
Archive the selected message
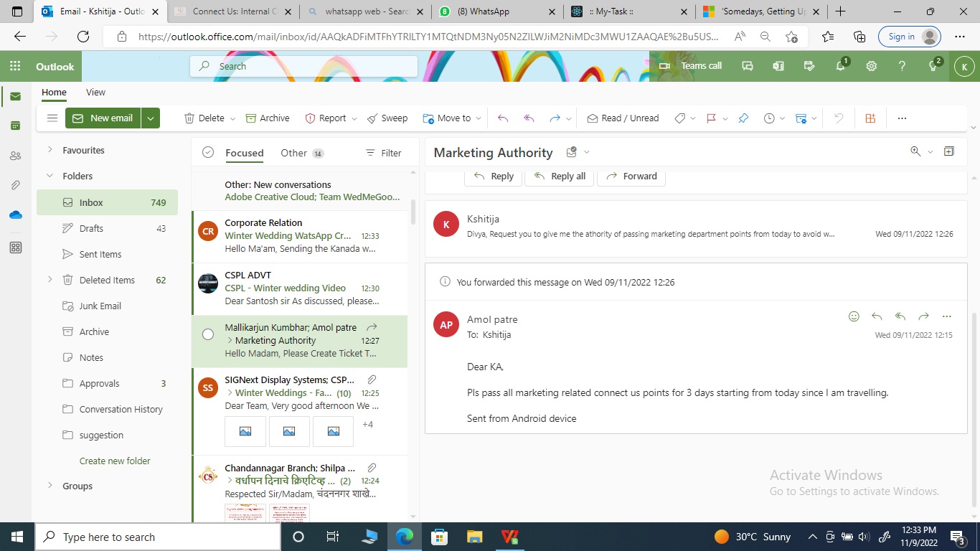click(x=268, y=118)
